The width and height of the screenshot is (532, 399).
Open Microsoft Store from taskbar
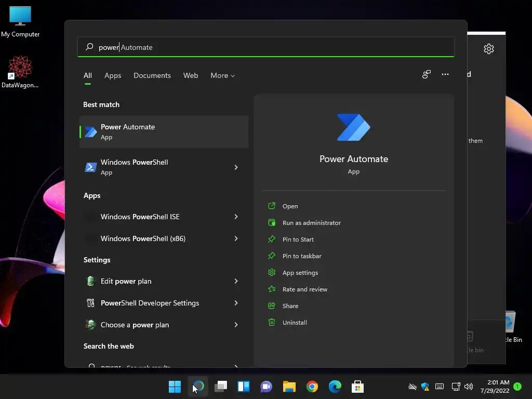pyautogui.click(x=357, y=387)
